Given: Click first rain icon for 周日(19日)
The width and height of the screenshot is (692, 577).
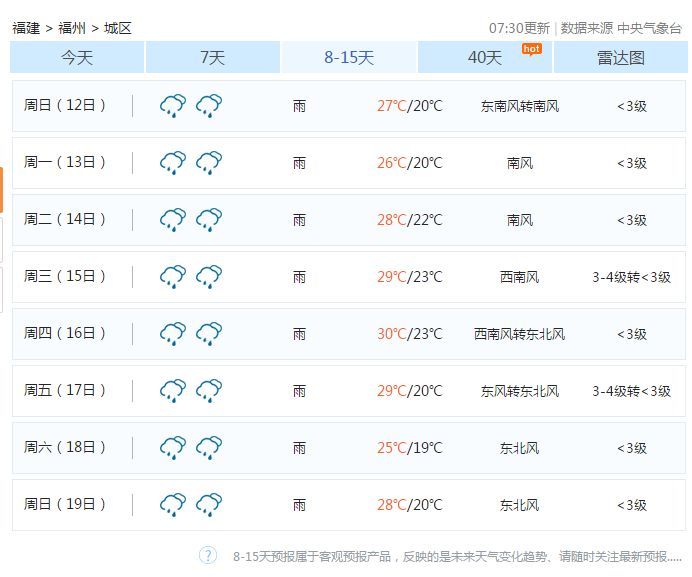Looking at the screenshot, I should [173, 504].
